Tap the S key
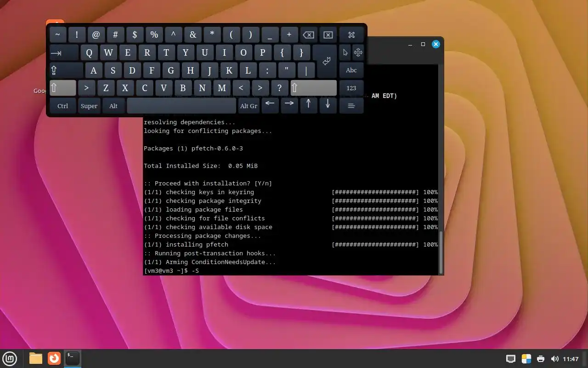The width and height of the screenshot is (588, 368). click(113, 70)
